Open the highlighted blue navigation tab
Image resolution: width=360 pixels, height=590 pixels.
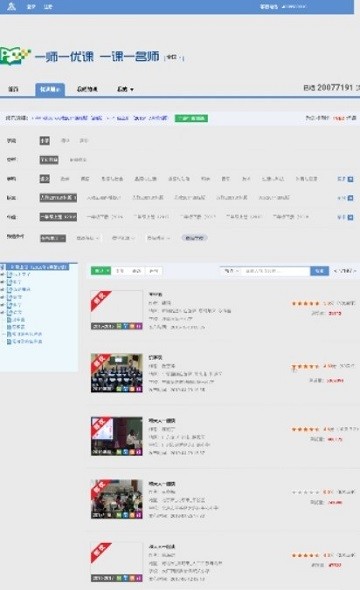pyautogui.click(x=50, y=90)
